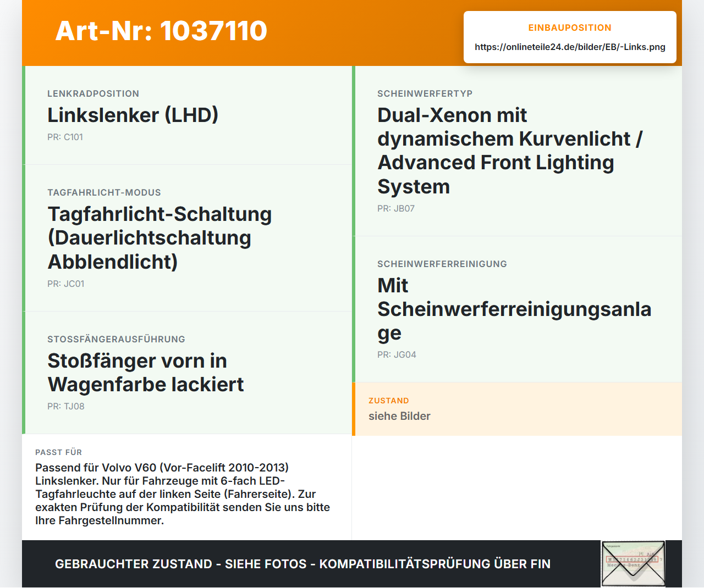Select the Dual-Xenon mit dynamischem Kurvenlicht text
This screenshot has height=588, width=704.
click(x=510, y=151)
